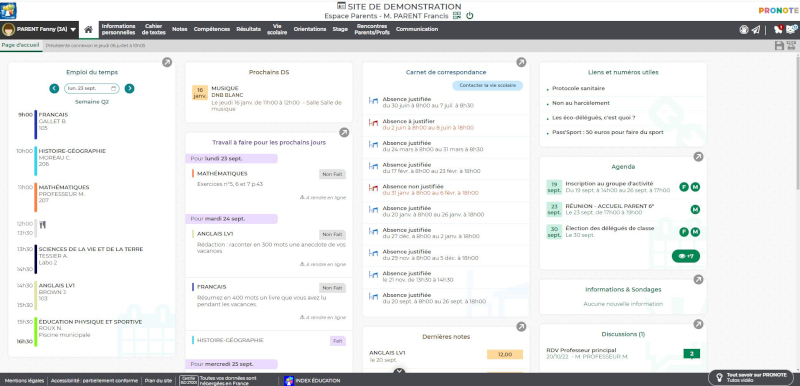Screen dimensions: 800x386
Task: Click the floppy disk save icon
Action: [779, 45]
